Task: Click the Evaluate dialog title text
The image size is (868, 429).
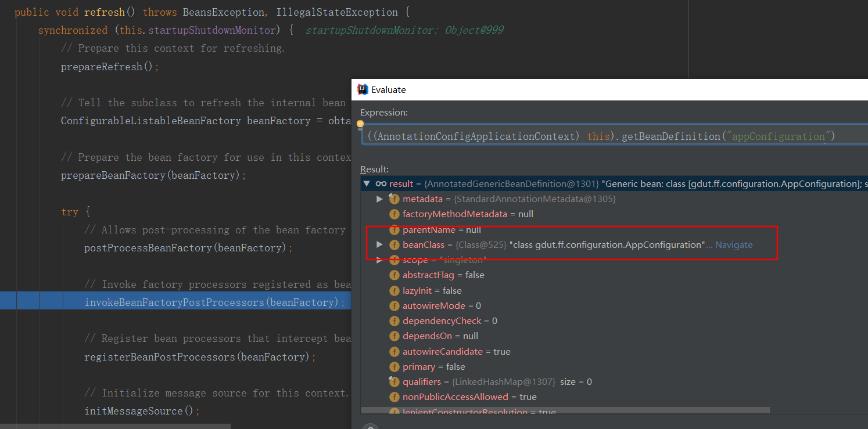Action: click(x=389, y=89)
